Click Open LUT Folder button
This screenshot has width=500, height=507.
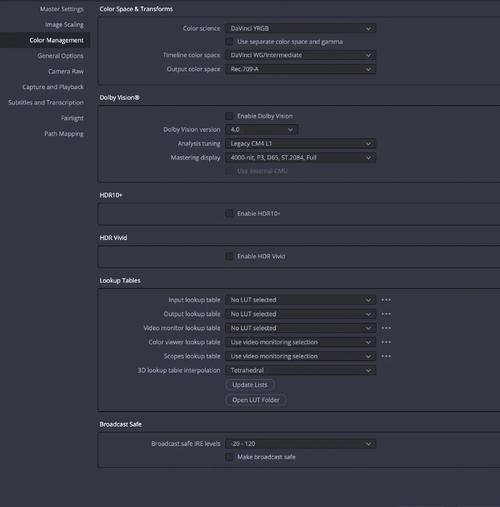point(256,400)
